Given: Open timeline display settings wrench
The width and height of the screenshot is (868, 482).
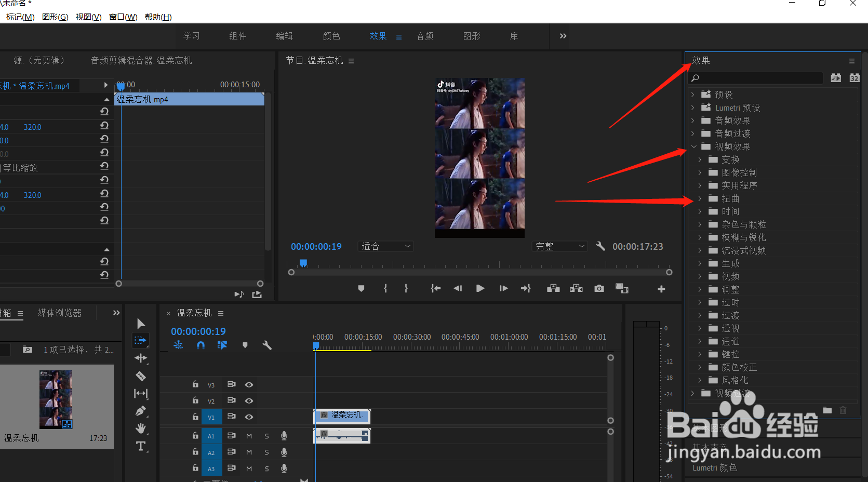Looking at the screenshot, I should coord(267,345).
